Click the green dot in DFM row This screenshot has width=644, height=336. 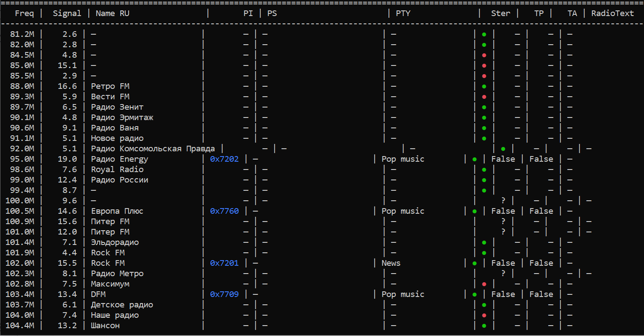474,294
